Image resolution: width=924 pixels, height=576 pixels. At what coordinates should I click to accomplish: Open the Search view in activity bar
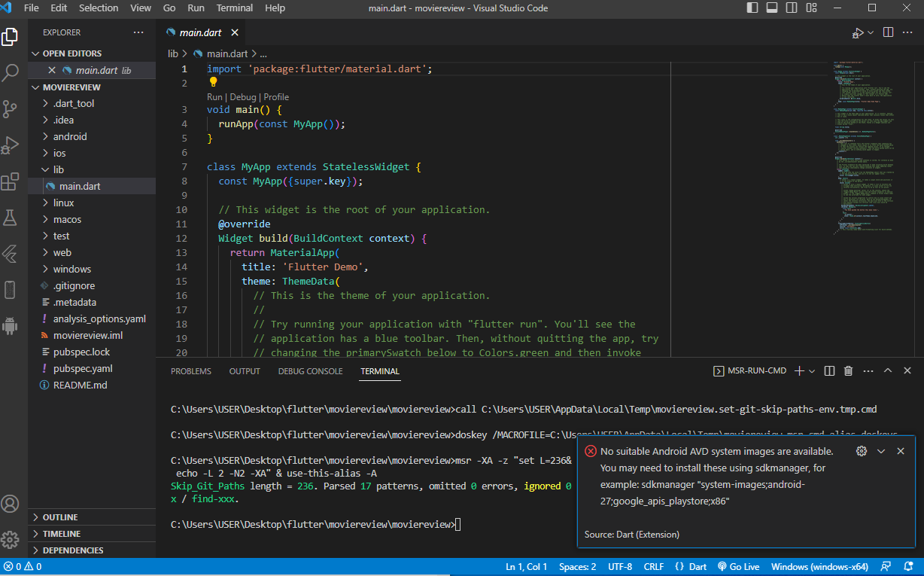click(x=10, y=72)
